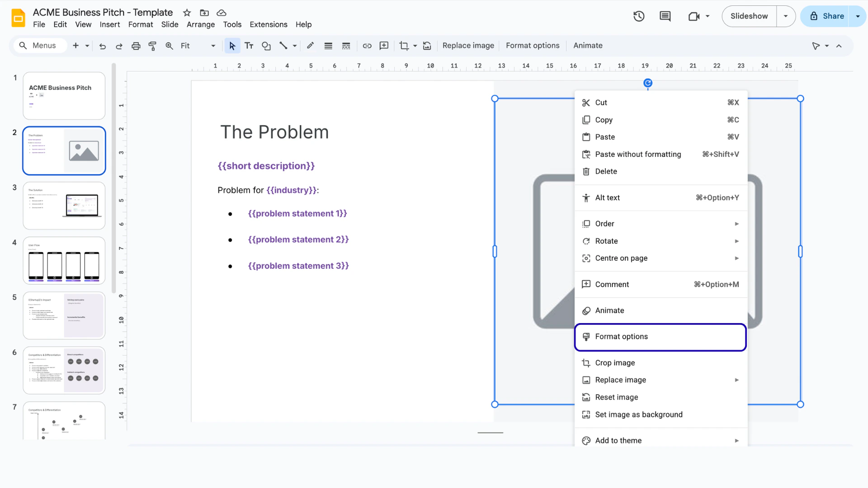Select slide 4 thumbnail showing User Flow
Image resolution: width=868 pixels, height=488 pixels.
click(64, 260)
